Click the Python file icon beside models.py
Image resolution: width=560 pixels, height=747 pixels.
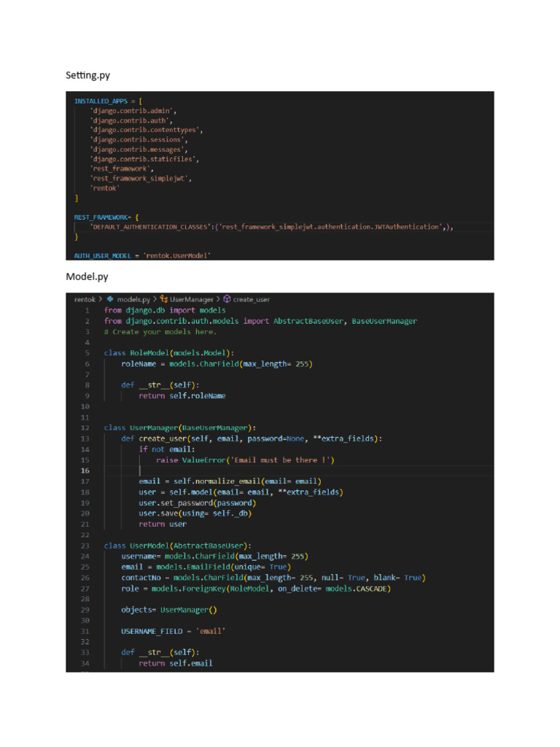click(x=110, y=299)
